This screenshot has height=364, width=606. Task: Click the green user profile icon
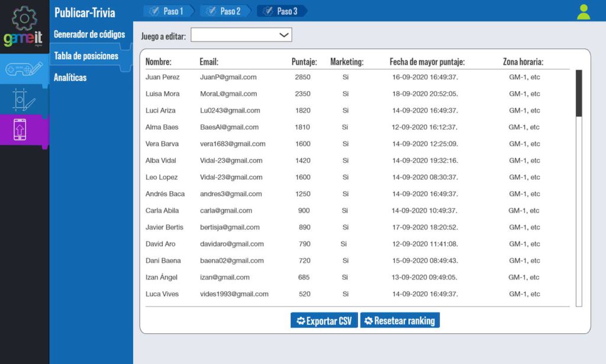click(x=583, y=11)
